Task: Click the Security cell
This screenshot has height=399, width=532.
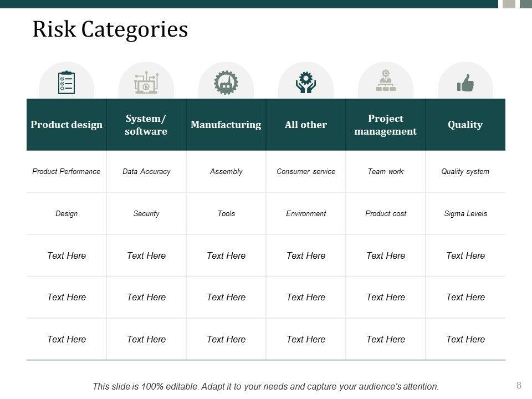Action: tap(146, 213)
